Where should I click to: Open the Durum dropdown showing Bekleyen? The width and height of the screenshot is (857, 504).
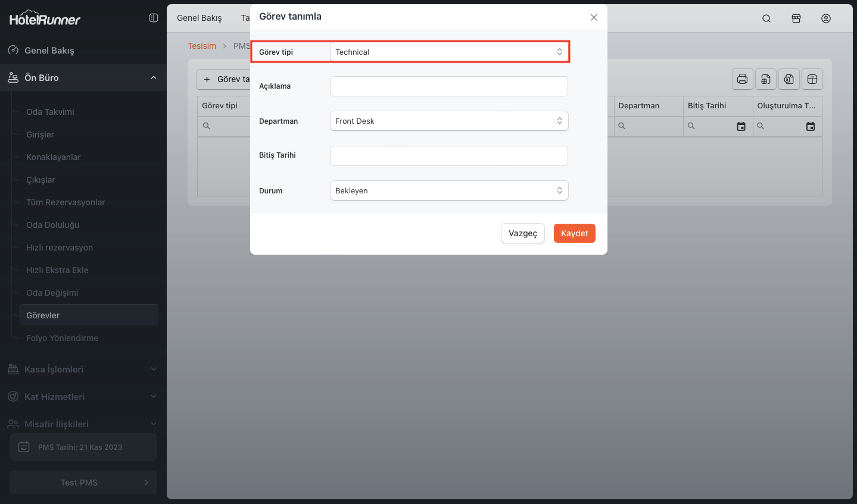pos(449,190)
